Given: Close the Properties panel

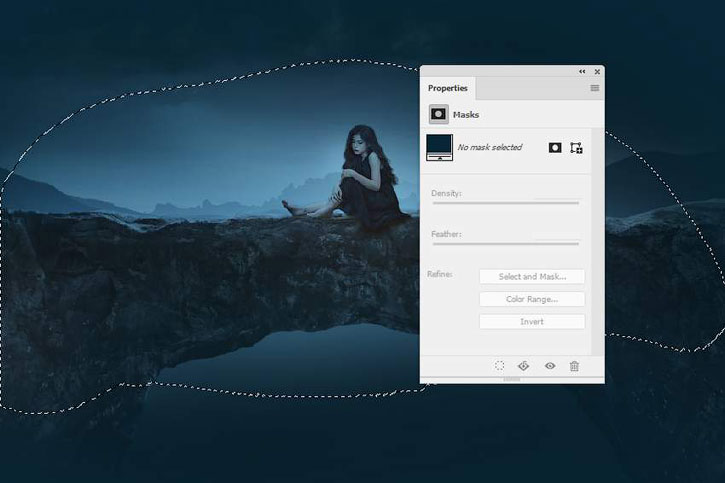Looking at the screenshot, I should click(597, 72).
